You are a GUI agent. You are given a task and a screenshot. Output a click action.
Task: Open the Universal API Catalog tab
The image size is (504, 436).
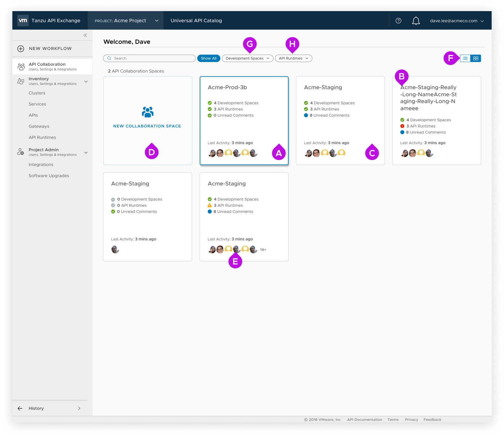(x=196, y=21)
